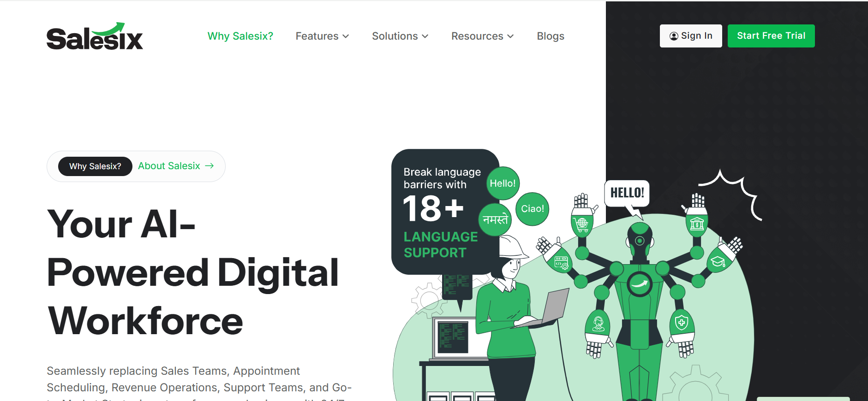Click the bank building icon on robot arm
868x401 pixels.
click(697, 224)
